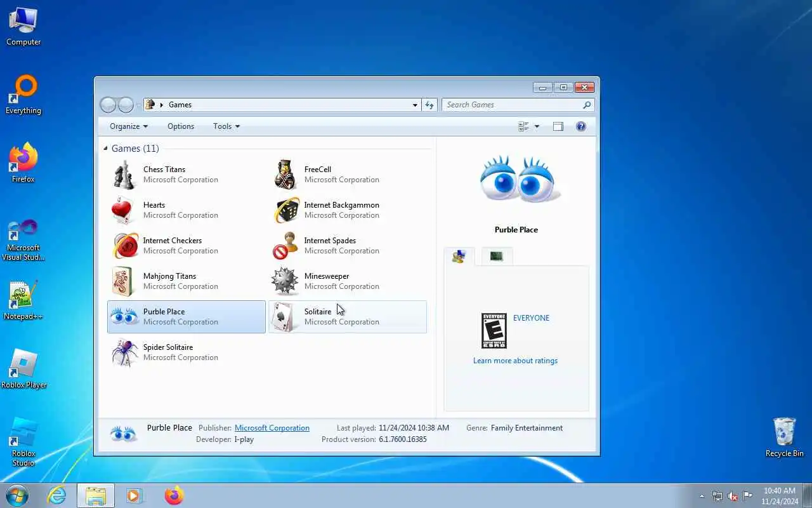Screen dimensions: 812x508
Task: Select the Roblox Studio desktop shortcut
Action: (x=23, y=443)
